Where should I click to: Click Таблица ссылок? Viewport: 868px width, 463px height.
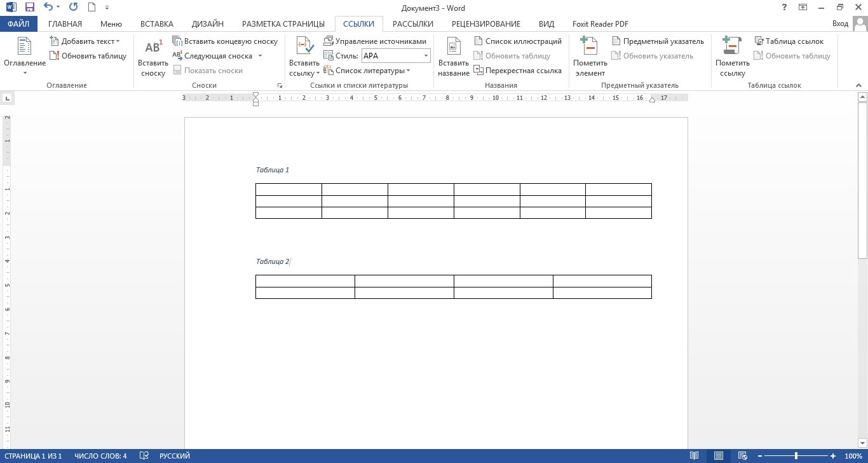(789, 41)
